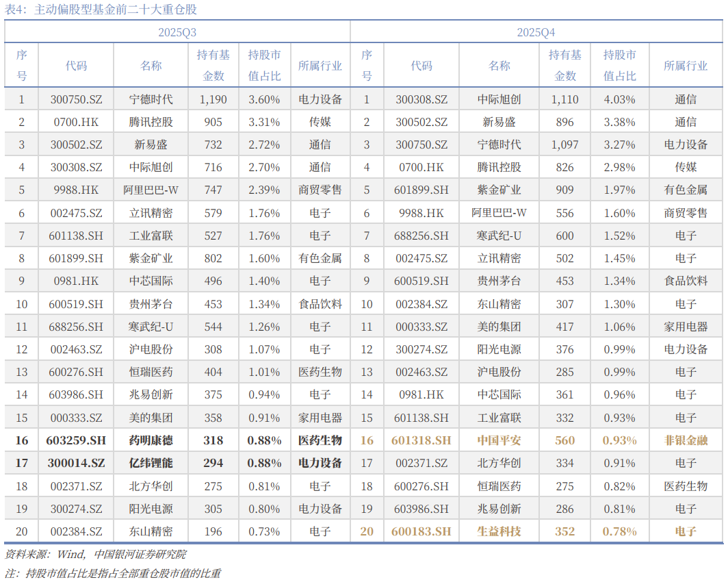Click highlighted code 600183.SH
The width and height of the screenshot is (728, 580).
[421, 531]
